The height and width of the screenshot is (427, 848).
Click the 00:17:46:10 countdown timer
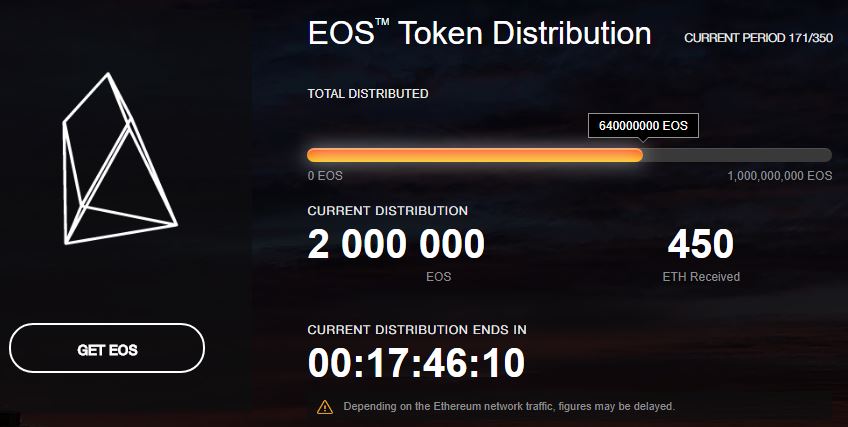(x=416, y=363)
